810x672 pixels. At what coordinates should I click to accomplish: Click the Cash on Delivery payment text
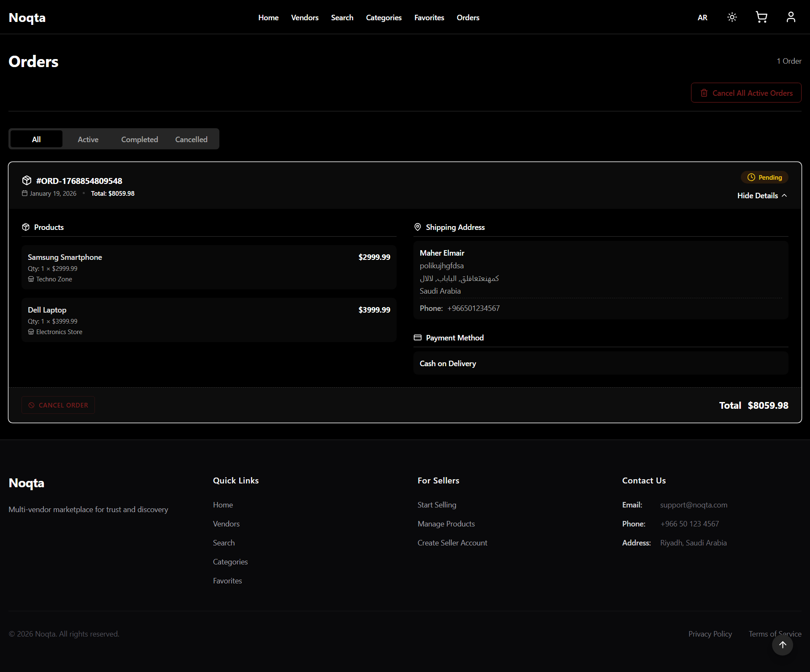click(448, 364)
